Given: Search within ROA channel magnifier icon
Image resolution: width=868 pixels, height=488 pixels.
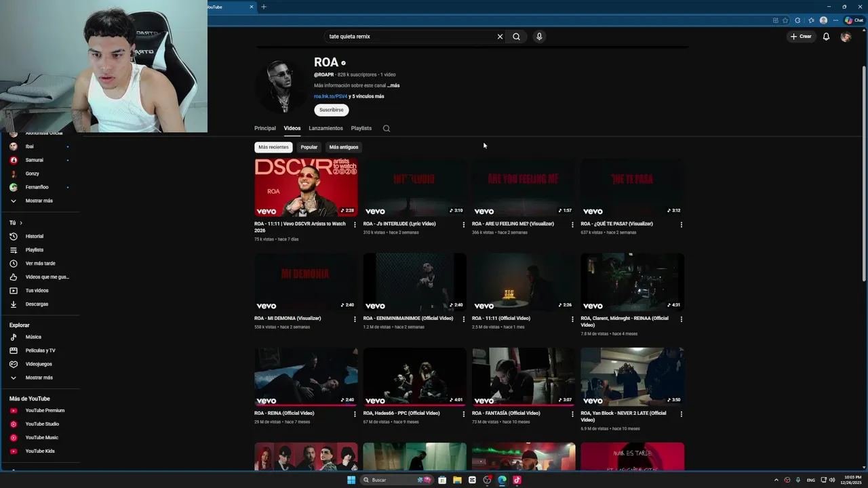Looking at the screenshot, I should [x=387, y=128].
